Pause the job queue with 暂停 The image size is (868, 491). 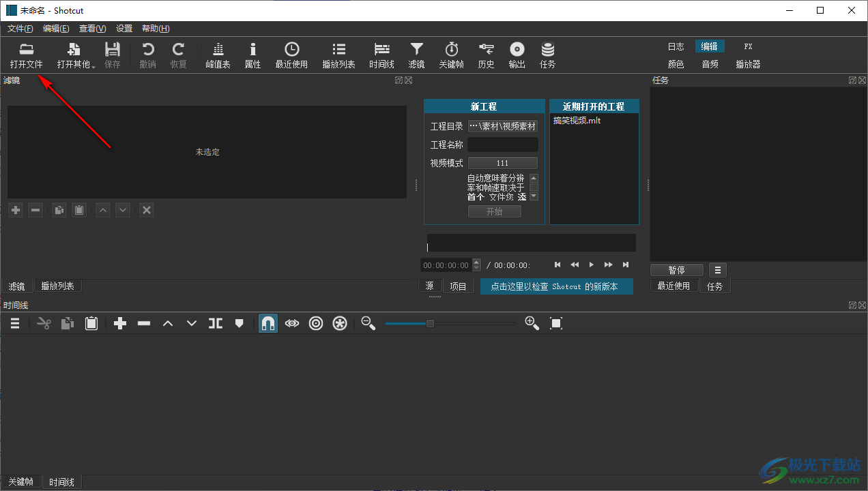pos(677,270)
